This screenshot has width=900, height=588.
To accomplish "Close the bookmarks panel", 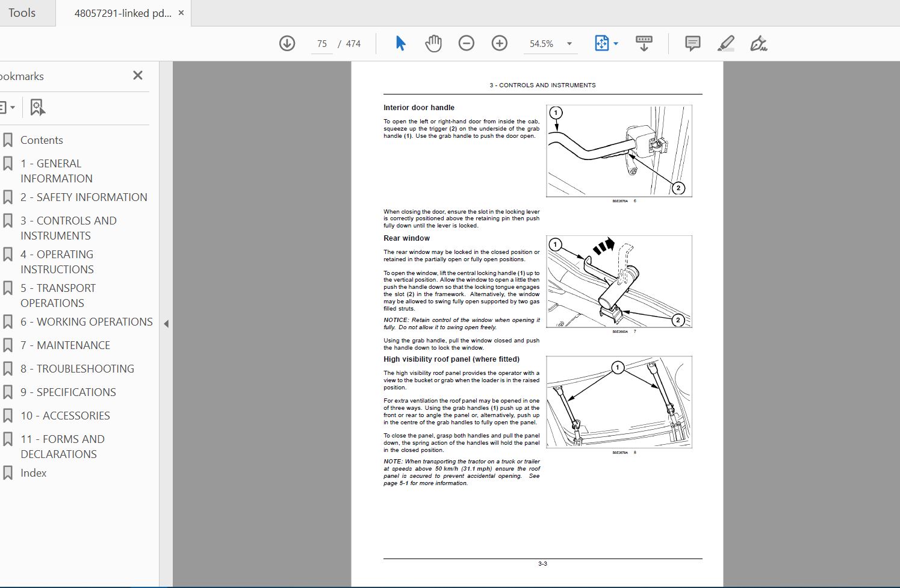I will click(138, 75).
